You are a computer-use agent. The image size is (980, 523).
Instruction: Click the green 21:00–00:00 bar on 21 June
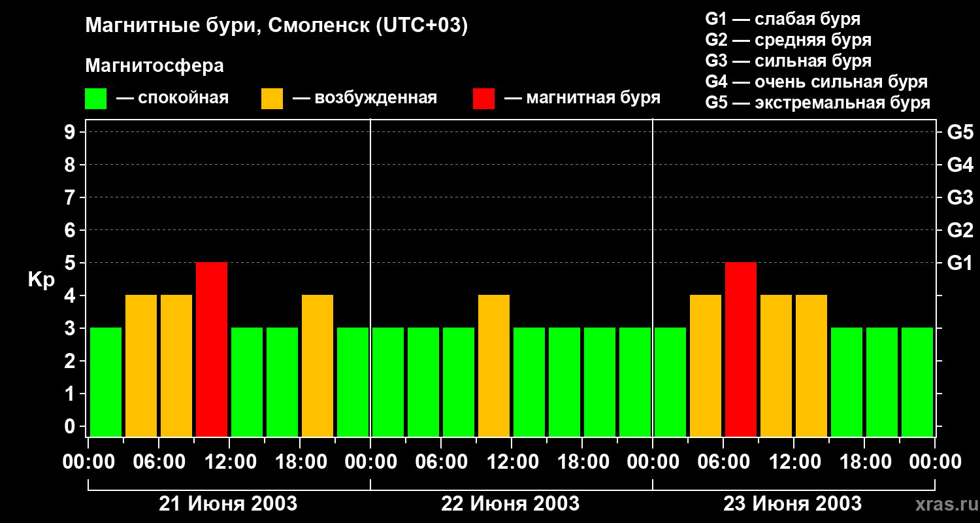[353, 382]
